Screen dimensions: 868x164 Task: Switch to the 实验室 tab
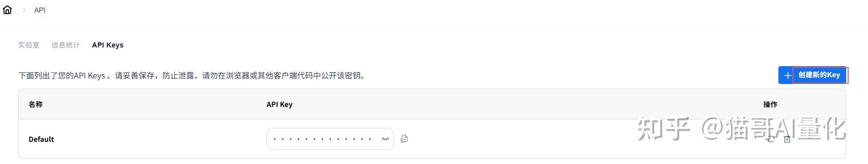[29, 45]
